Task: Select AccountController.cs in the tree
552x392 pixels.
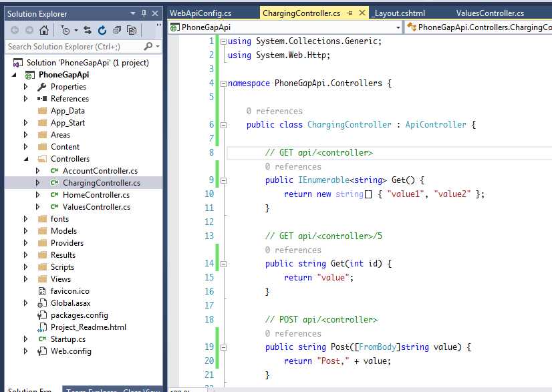Action: 100,171
